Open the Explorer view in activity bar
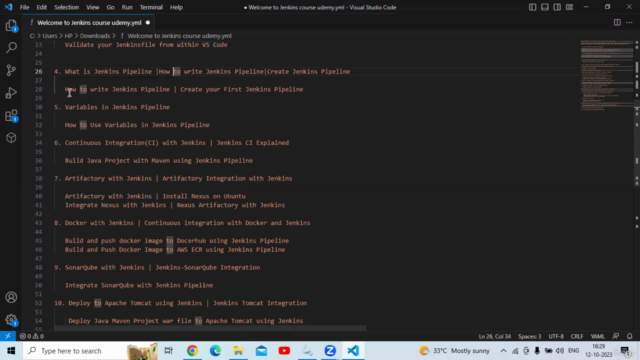640x360 pixels. click(11, 26)
